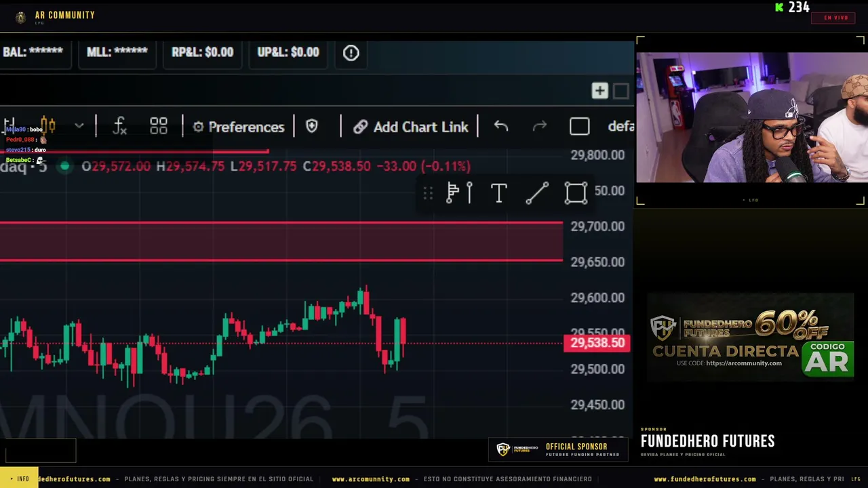Click the AR COMMUNITY title text
The image size is (868, 488).
65,15
